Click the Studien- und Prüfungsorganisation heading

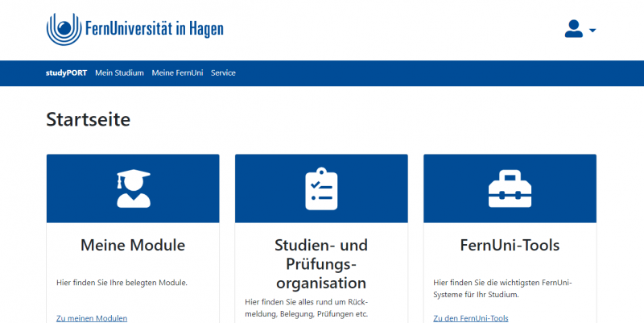click(321, 264)
